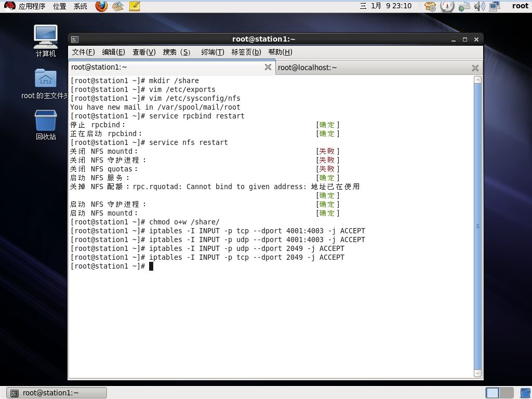532x399 pixels.
Task: Click the terminal window menu icon
Action: (75, 39)
